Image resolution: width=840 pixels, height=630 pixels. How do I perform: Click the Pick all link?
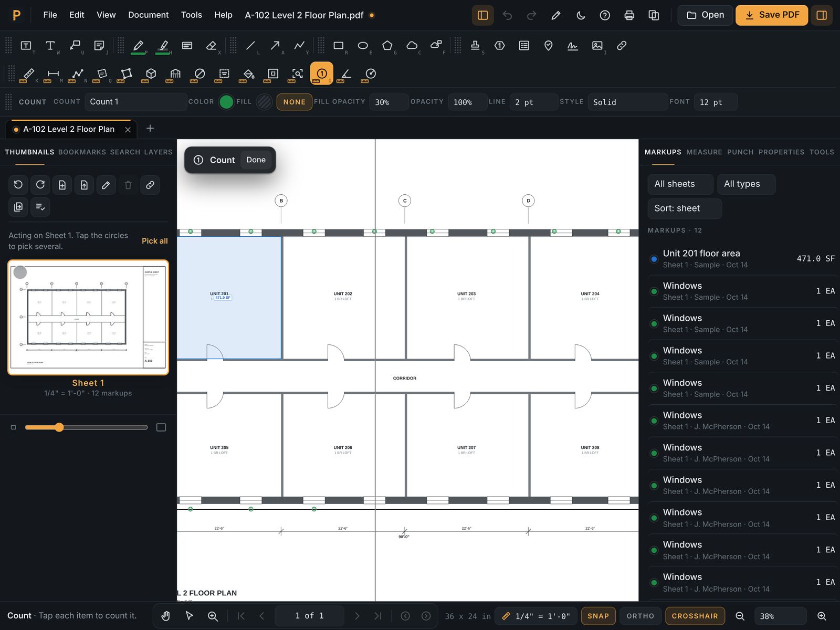point(154,241)
